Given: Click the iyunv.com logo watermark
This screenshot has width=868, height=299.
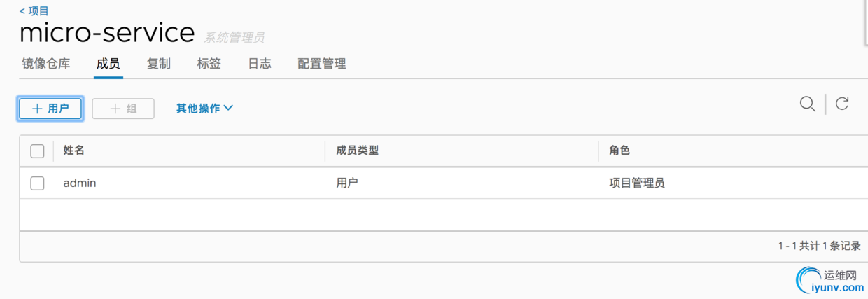Looking at the screenshot, I should (x=831, y=281).
